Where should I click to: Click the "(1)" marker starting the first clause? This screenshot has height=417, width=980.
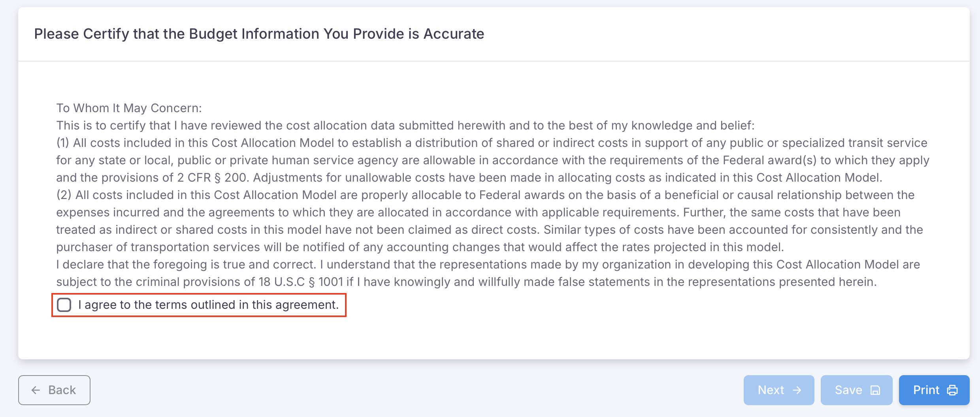pyautogui.click(x=63, y=143)
